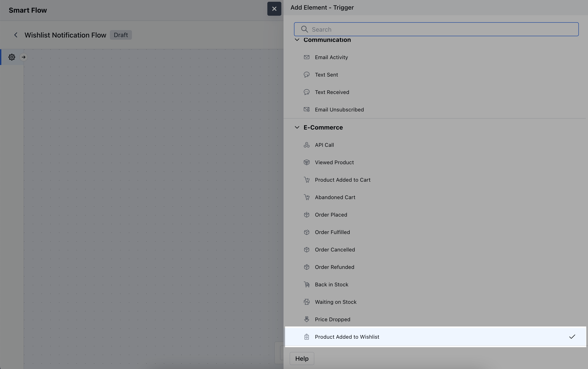This screenshot has height=369, width=588.
Task: Go back using the left chevron
Action: [16, 35]
